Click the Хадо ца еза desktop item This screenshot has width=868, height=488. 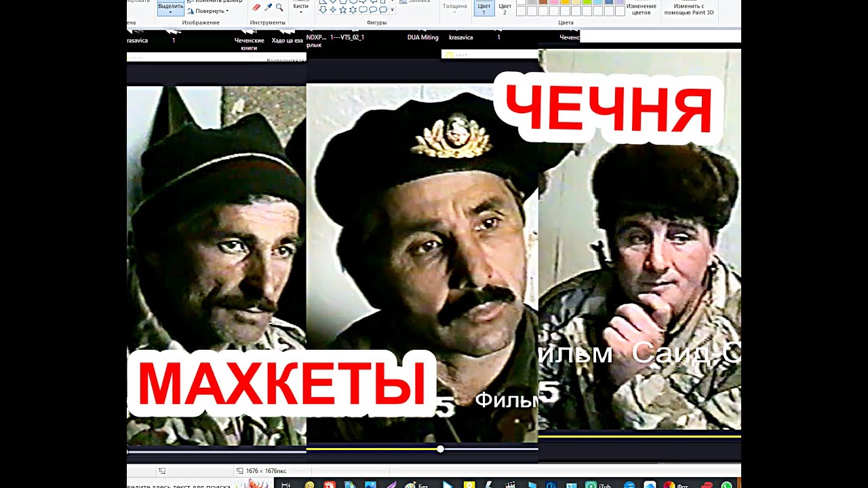tap(288, 40)
